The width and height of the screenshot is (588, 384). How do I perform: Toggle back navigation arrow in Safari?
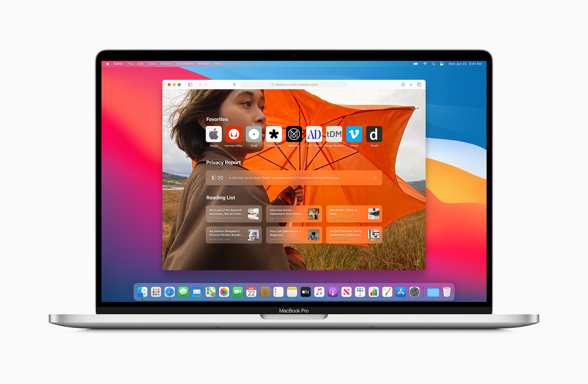click(x=200, y=84)
